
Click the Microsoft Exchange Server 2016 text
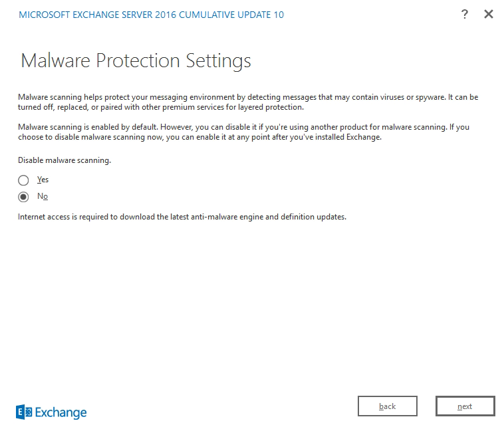pyautogui.click(x=97, y=15)
